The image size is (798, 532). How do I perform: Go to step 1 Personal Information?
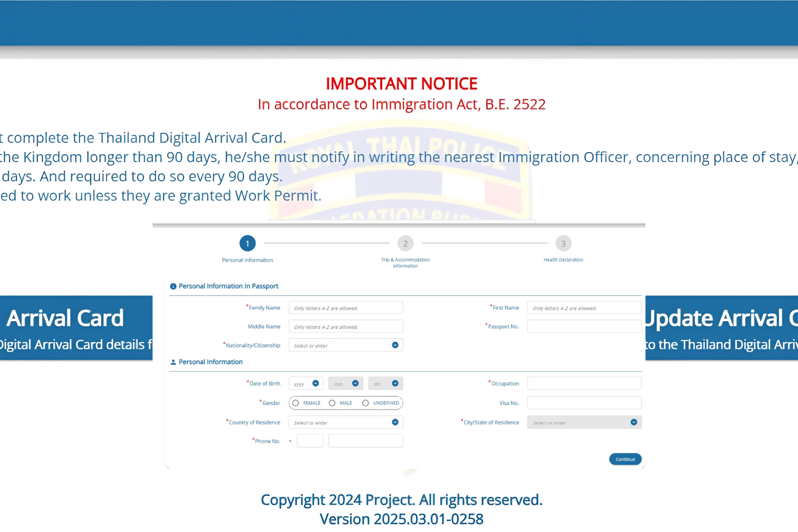[247, 244]
